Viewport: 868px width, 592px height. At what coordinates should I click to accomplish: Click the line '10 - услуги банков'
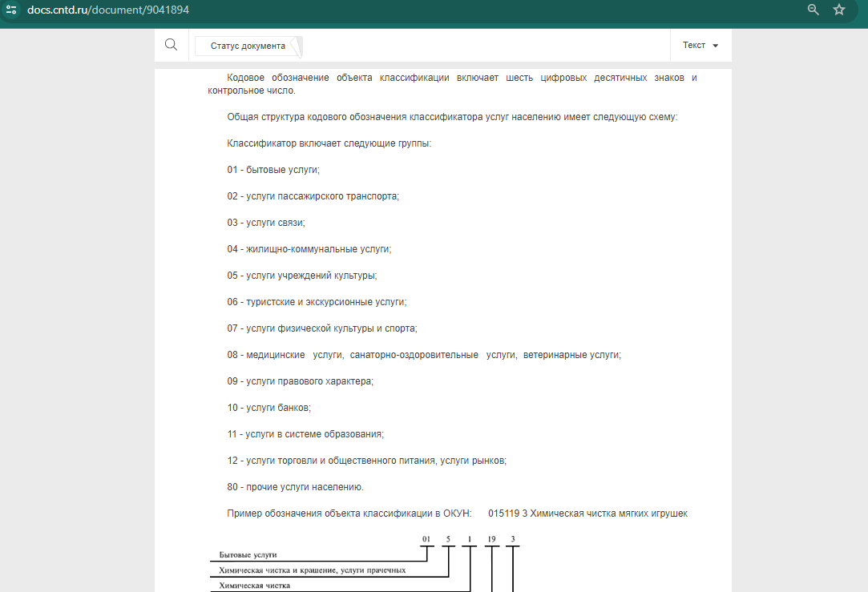point(268,408)
